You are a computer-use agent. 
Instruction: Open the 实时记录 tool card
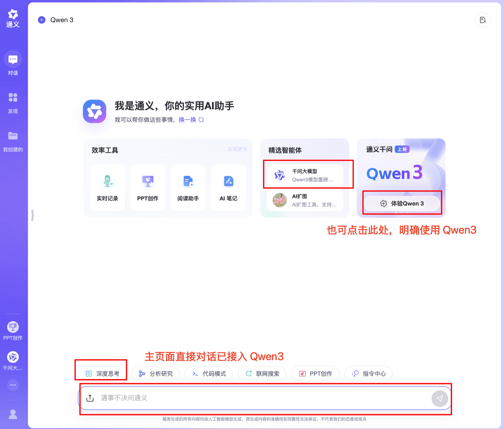107,188
